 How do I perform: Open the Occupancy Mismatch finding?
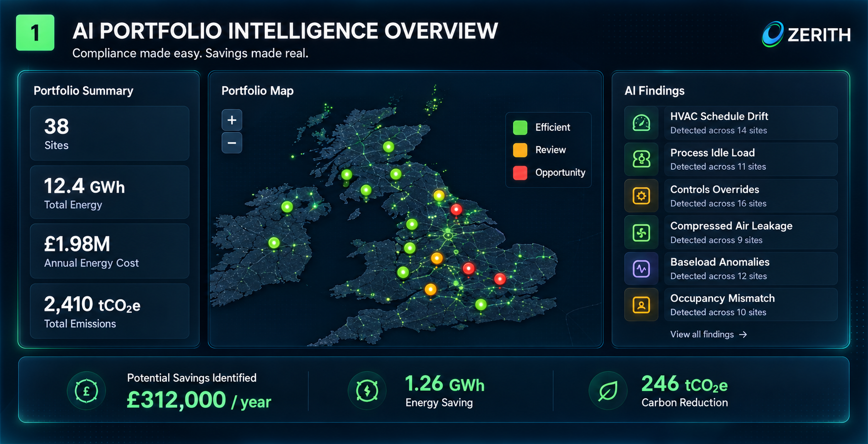(x=751, y=305)
